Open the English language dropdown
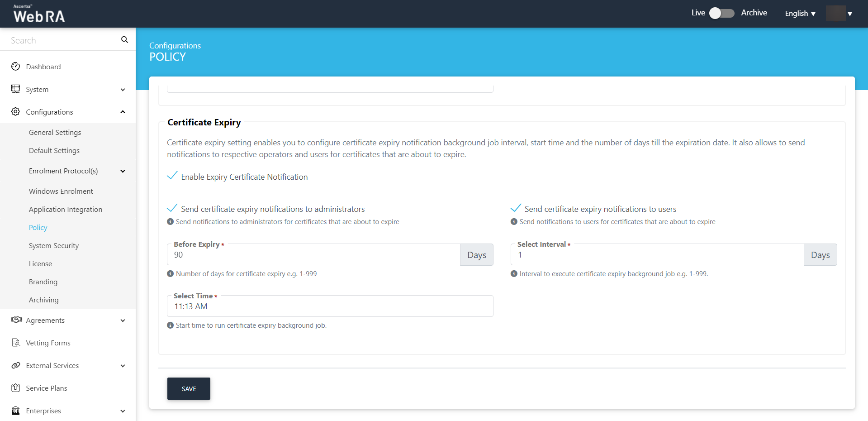The image size is (868, 421). click(x=800, y=14)
